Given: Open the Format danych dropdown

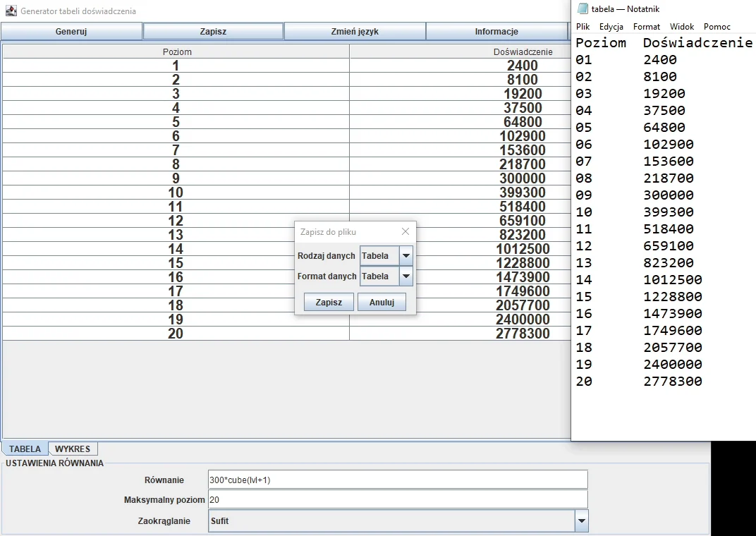Looking at the screenshot, I should point(406,276).
